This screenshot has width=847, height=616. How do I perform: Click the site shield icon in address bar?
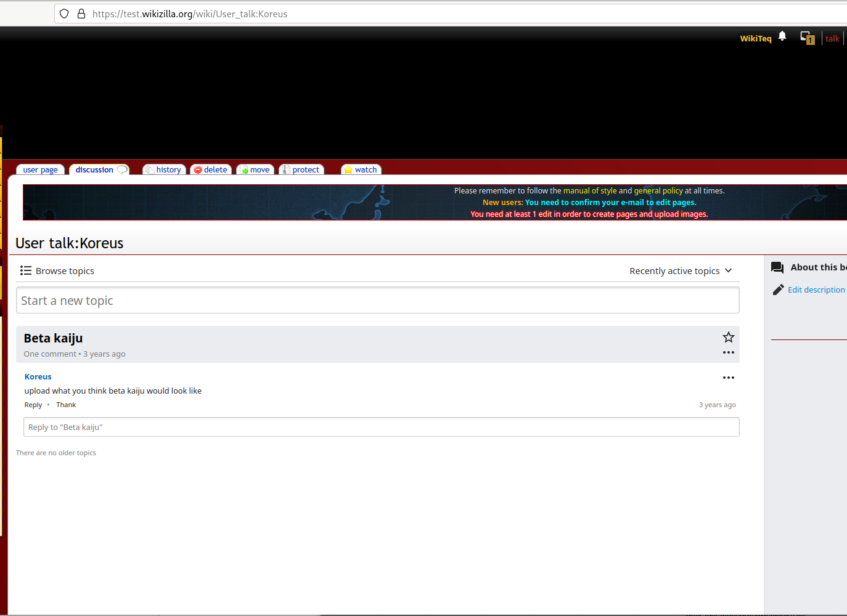[64, 14]
